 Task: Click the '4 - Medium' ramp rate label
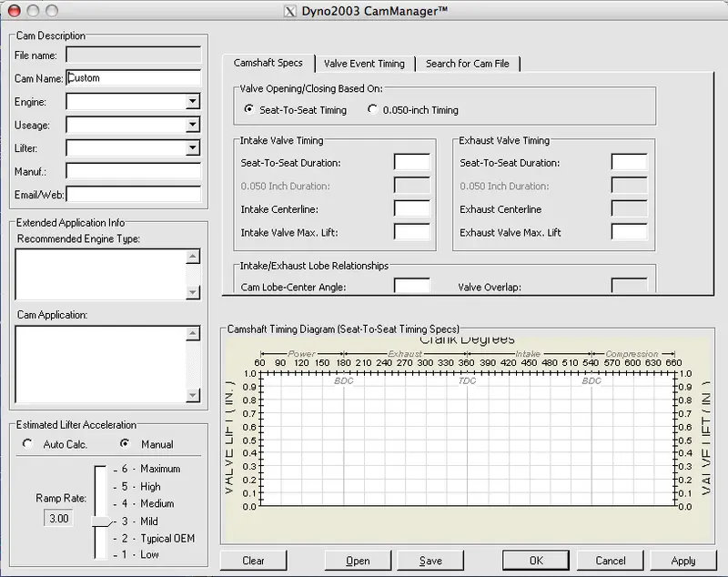click(148, 503)
